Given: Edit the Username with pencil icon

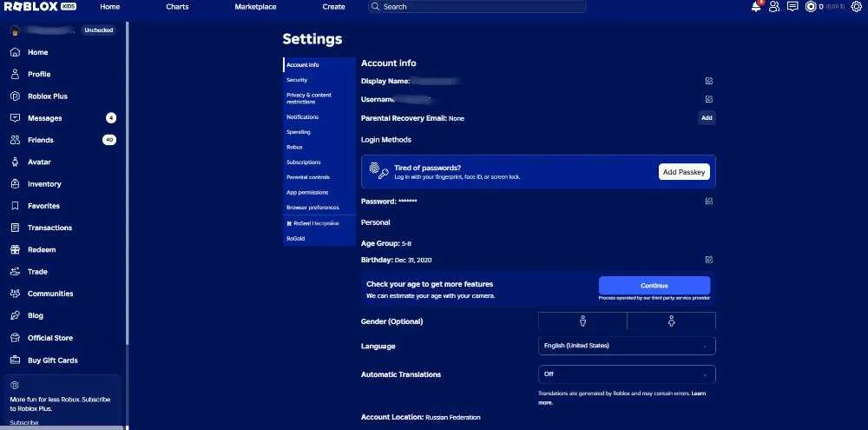Looking at the screenshot, I should 708,99.
